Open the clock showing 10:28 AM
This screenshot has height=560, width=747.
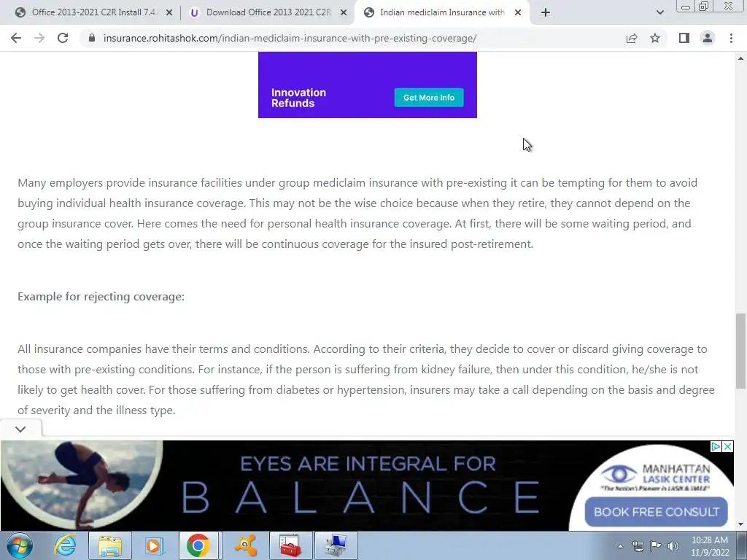click(x=709, y=546)
